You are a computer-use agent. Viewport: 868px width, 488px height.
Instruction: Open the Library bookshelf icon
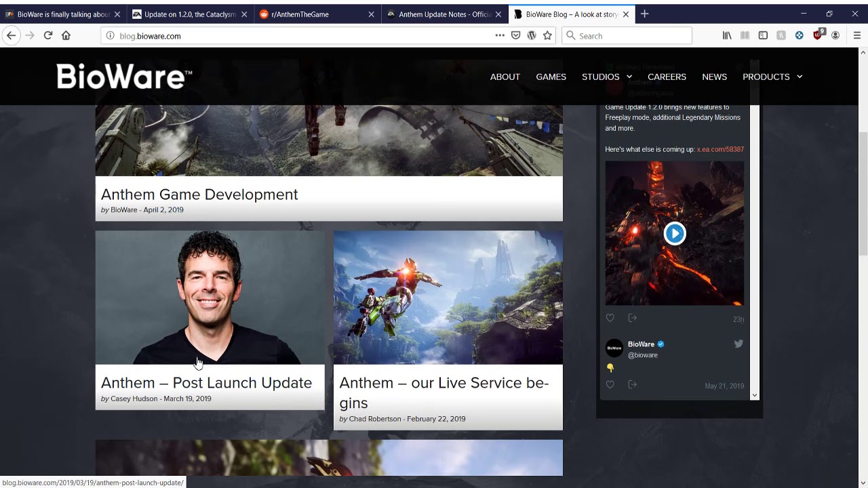click(727, 35)
